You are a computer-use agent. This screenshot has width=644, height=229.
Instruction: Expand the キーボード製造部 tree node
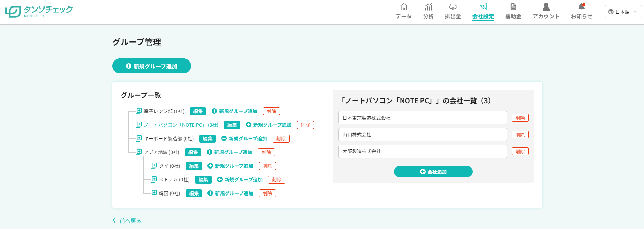coord(139,138)
